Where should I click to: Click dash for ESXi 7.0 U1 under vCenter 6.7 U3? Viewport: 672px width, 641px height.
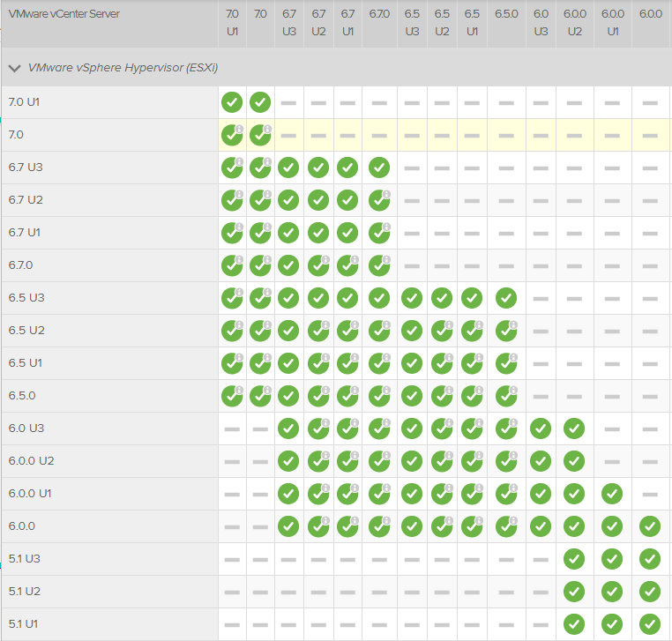coord(288,102)
